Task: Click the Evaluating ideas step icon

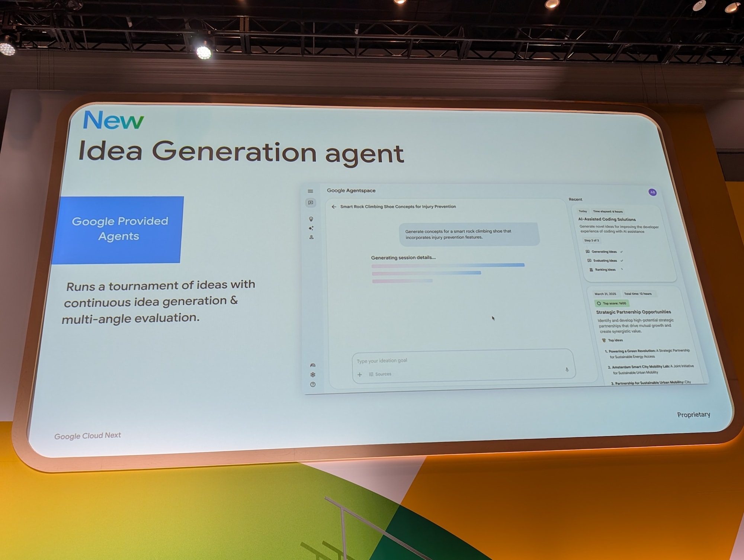Action: [589, 260]
